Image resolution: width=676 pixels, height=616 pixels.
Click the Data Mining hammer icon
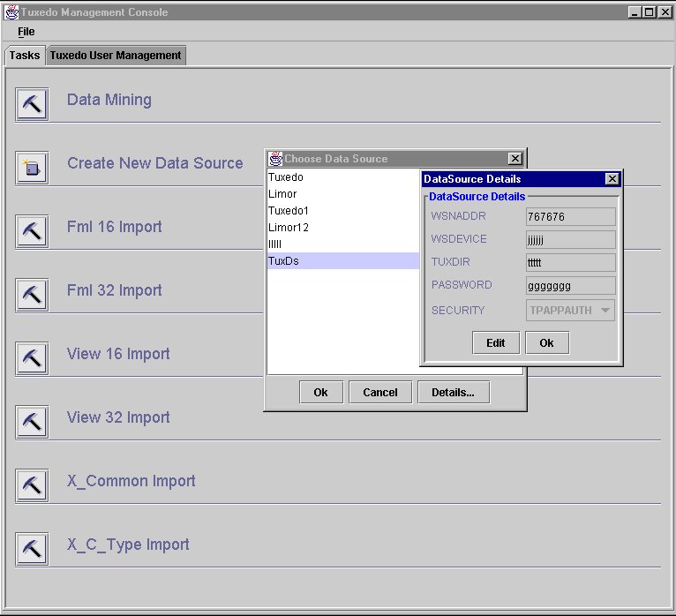point(32,104)
